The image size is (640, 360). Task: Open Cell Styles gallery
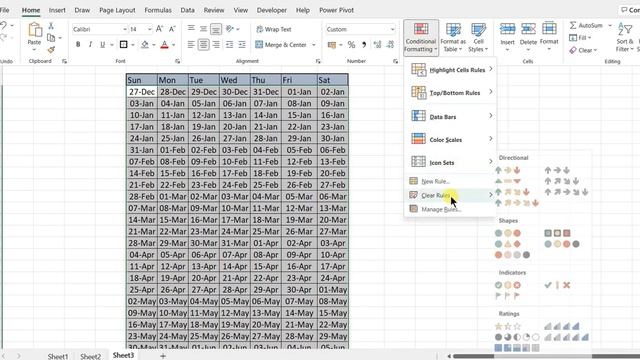point(478,38)
